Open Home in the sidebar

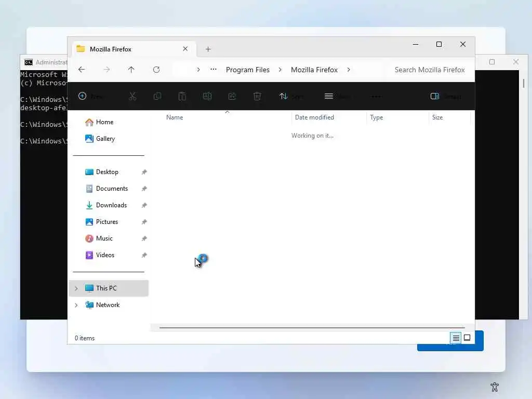click(x=104, y=122)
